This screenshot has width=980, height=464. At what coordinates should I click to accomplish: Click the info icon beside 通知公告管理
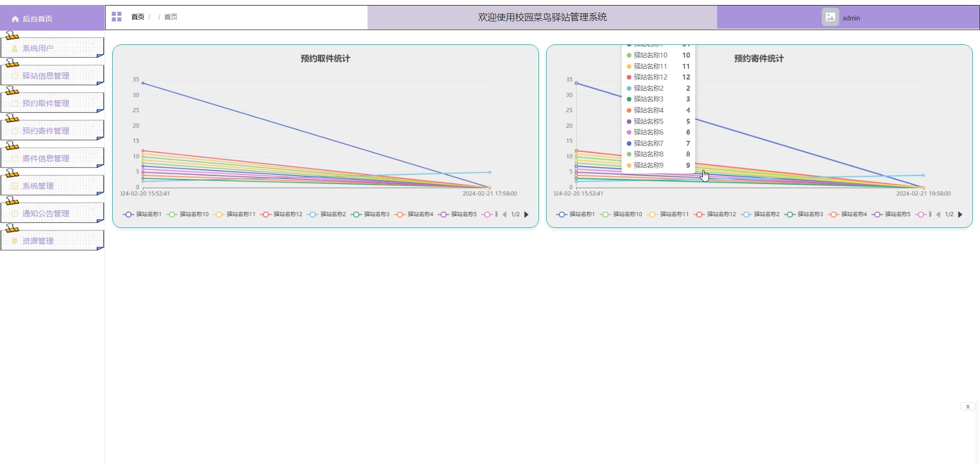tap(15, 214)
